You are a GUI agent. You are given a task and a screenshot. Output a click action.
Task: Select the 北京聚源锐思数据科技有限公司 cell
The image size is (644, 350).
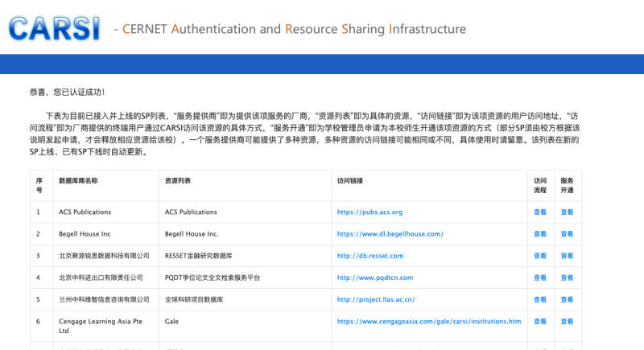tap(104, 256)
